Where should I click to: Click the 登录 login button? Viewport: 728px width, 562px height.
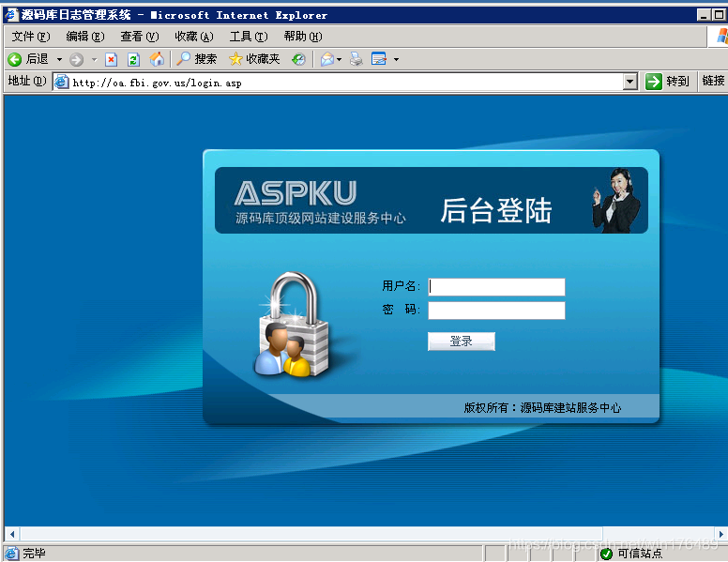461,342
